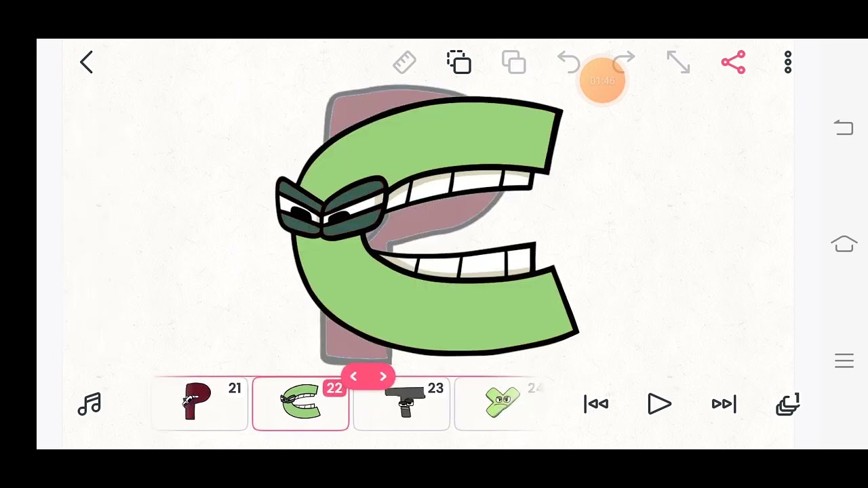Image resolution: width=868 pixels, height=488 pixels.
Task: Open the layers panel icon
Action: (788, 405)
